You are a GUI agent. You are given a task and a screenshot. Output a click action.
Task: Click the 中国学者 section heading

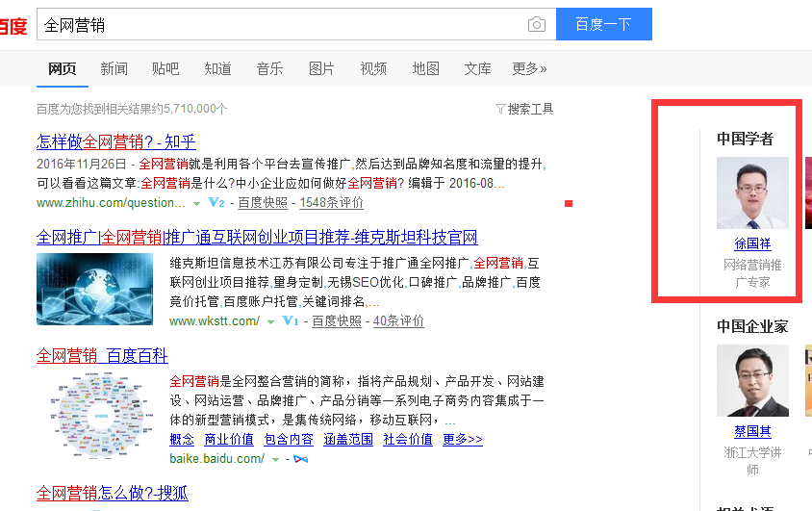coord(745,139)
